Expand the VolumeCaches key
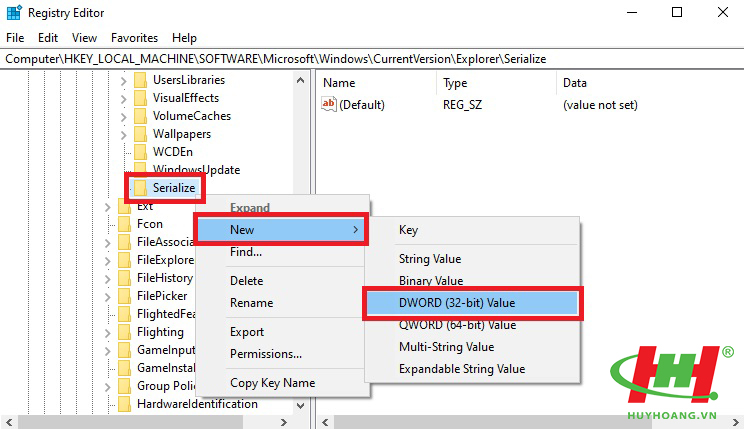This screenshot has width=744, height=429. tap(123, 117)
